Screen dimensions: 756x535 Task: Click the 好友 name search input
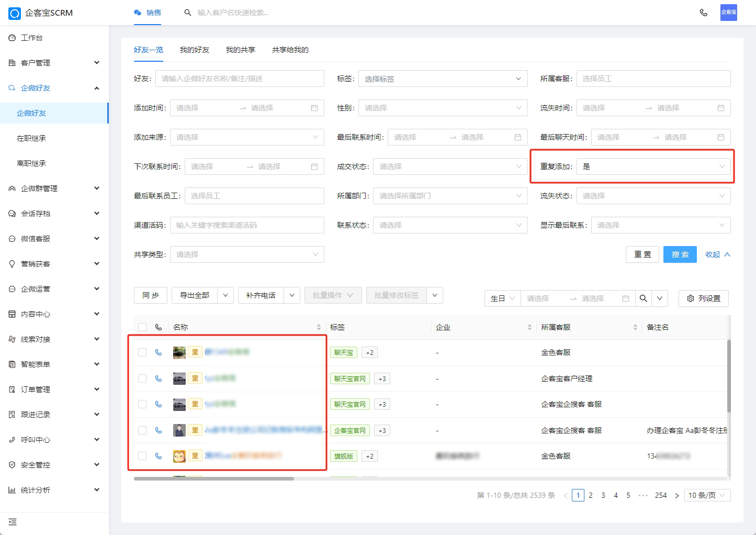tap(240, 79)
